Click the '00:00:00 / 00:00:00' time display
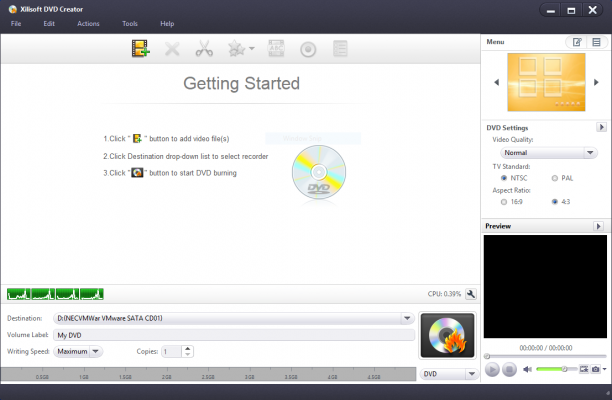 546,348
